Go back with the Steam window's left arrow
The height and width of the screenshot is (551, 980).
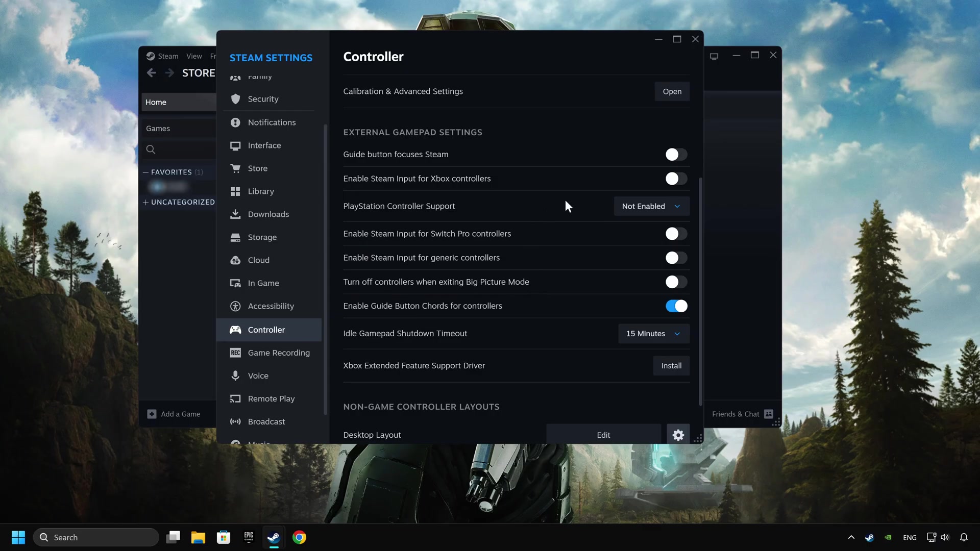pyautogui.click(x=151, y=73)
